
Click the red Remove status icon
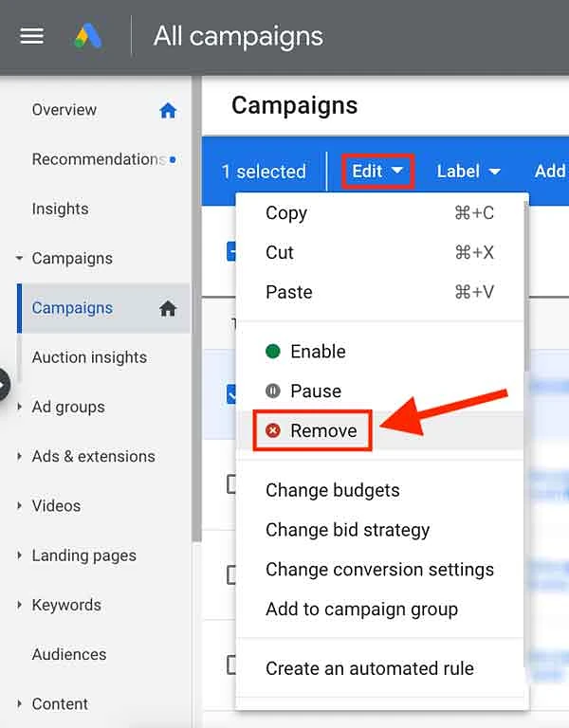pyautogui.click(x=273, y=431)
